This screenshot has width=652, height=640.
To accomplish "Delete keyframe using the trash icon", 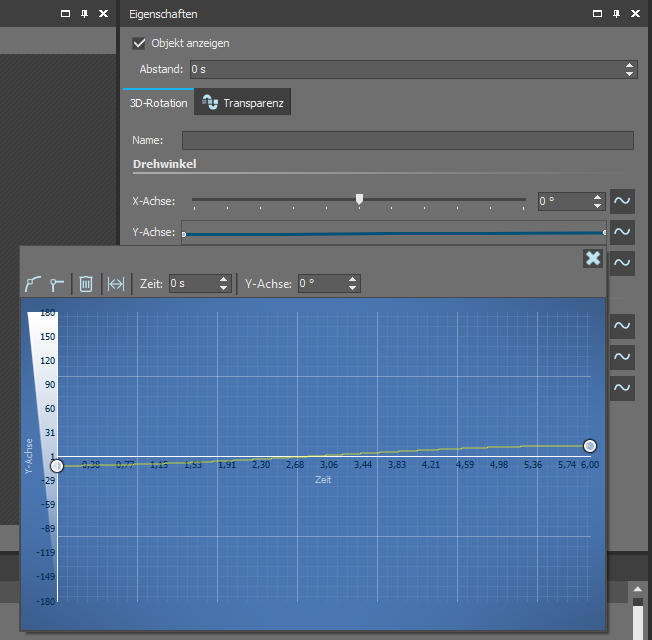I will (86, 284).
